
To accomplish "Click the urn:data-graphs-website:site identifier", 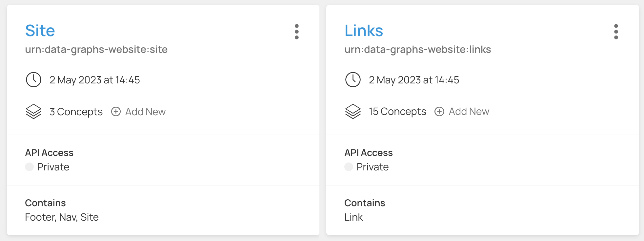I will click(x=96, y=50).
